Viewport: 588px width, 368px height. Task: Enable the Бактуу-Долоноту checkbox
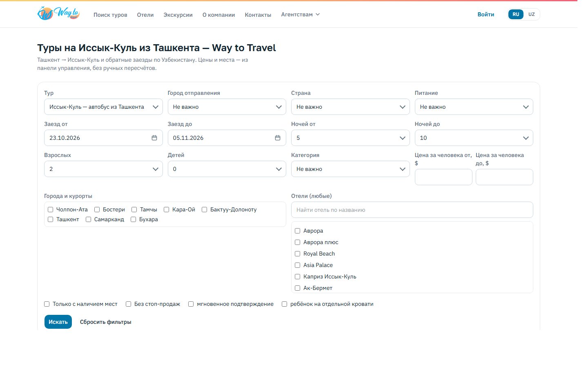point(205,210)
